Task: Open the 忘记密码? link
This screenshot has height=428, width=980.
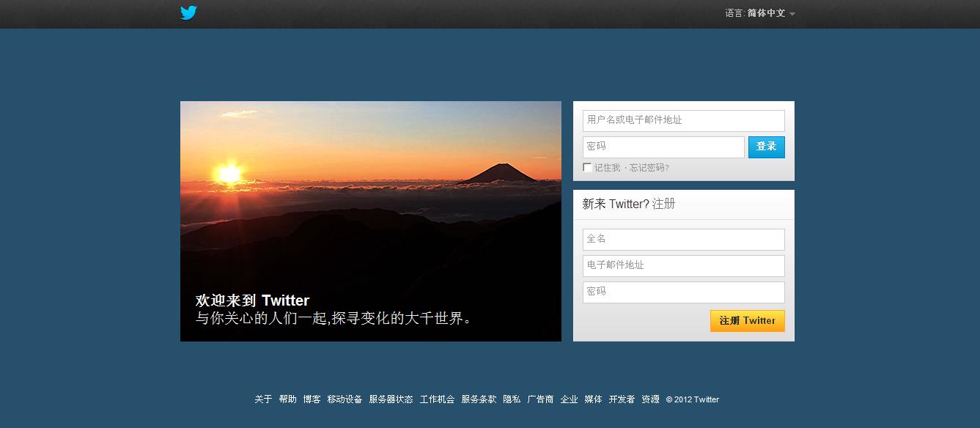Action: pos(649,168)
